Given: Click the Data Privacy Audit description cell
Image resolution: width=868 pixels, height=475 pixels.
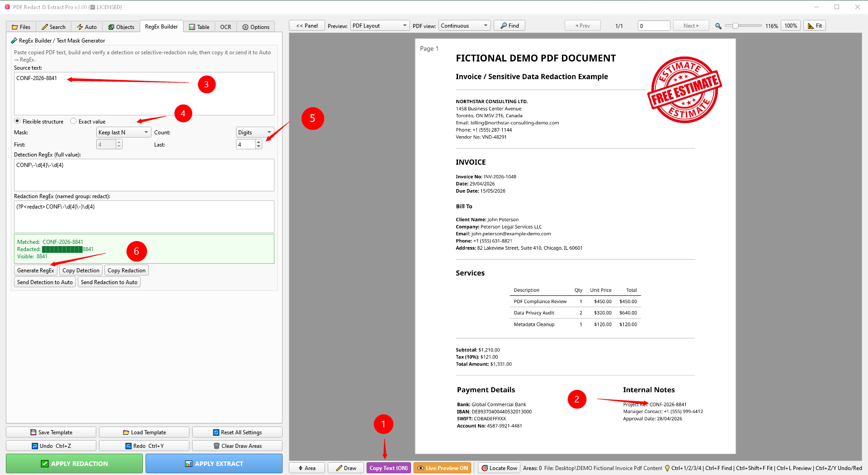Looking at the screenshot, I should coord(534,313).
